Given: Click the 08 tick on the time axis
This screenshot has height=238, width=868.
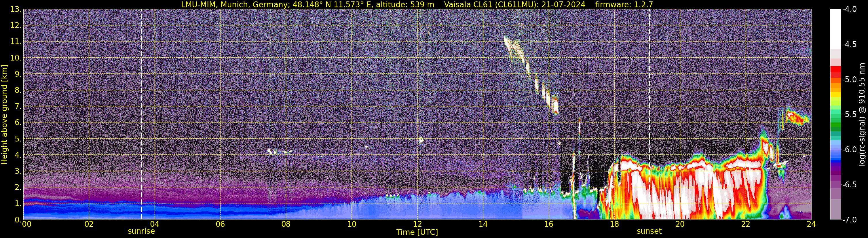Looking at the screenshot, I should point(286,224).
